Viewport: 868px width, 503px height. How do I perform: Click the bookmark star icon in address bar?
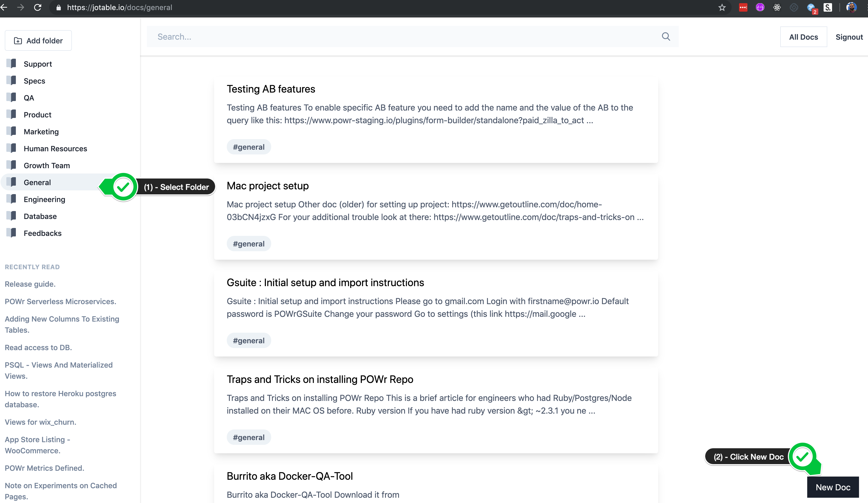point(722,8)
